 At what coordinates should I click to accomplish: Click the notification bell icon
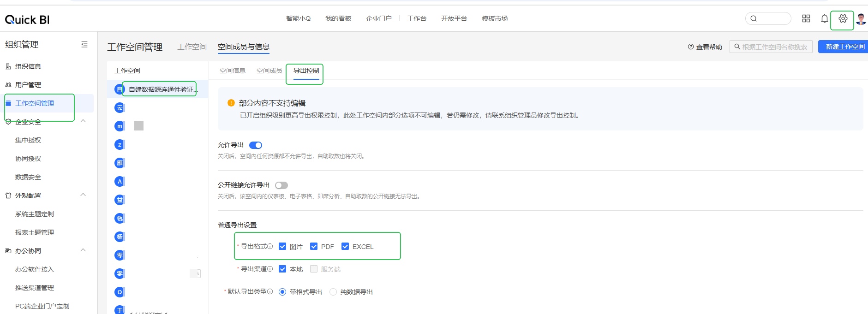824,19
